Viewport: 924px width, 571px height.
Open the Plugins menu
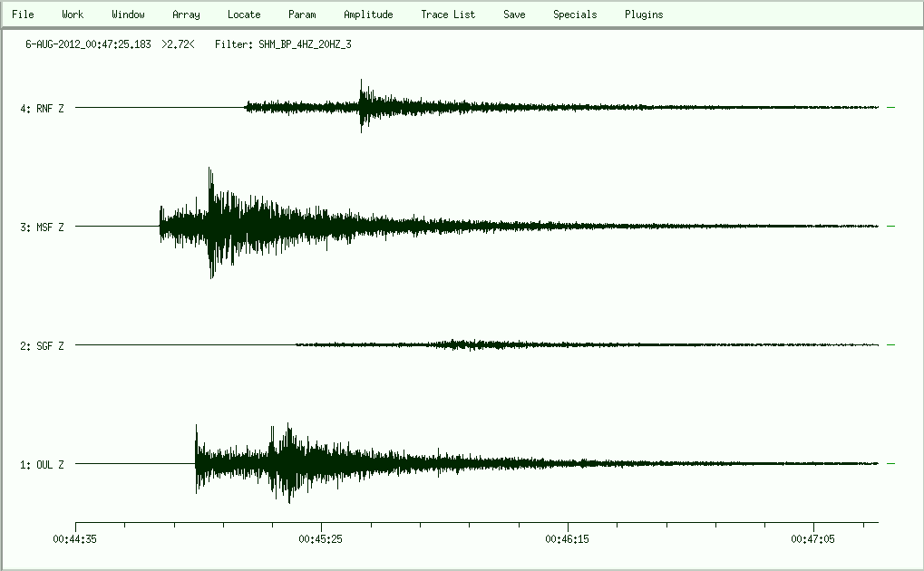coord(644,15)
